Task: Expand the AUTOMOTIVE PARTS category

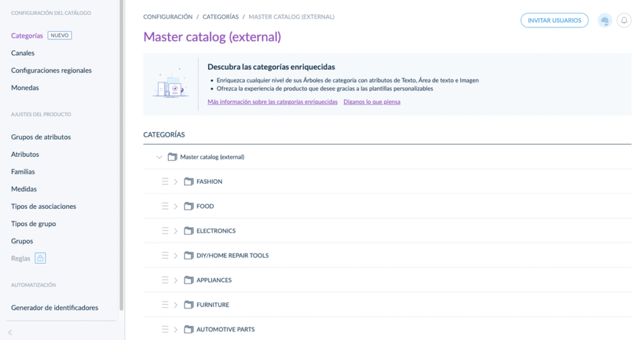Action: 175,330
